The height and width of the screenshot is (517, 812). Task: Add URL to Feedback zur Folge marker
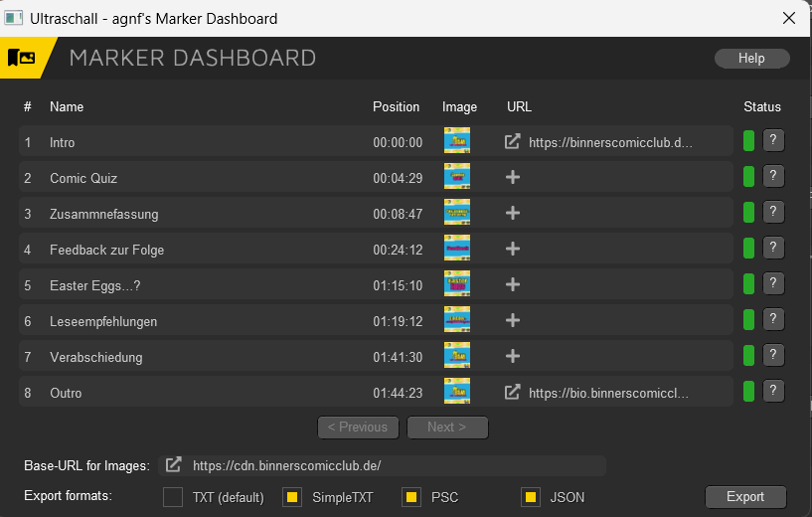click(513, 250)
